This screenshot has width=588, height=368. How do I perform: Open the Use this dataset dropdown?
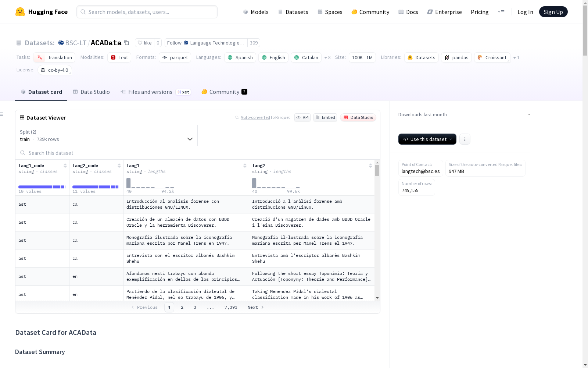(x=427, y=139)
